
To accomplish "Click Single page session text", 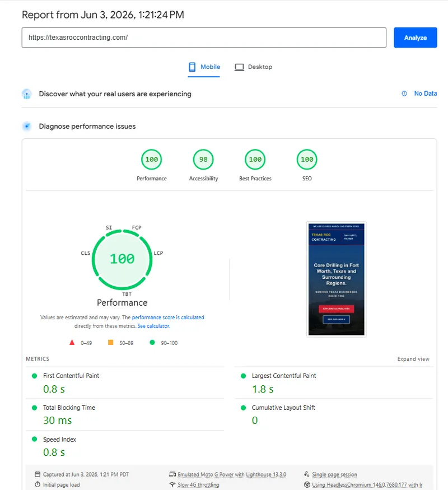I will 334,474.
